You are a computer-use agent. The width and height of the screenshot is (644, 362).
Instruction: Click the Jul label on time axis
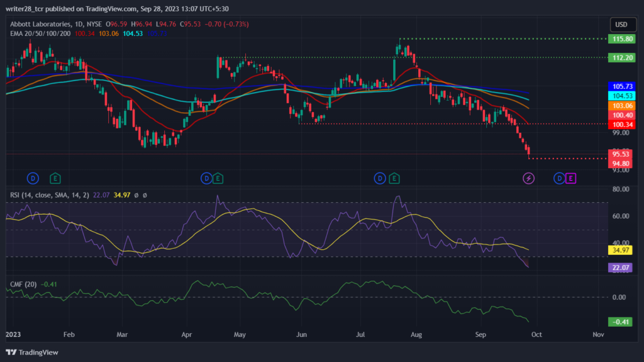pos(360,334)
